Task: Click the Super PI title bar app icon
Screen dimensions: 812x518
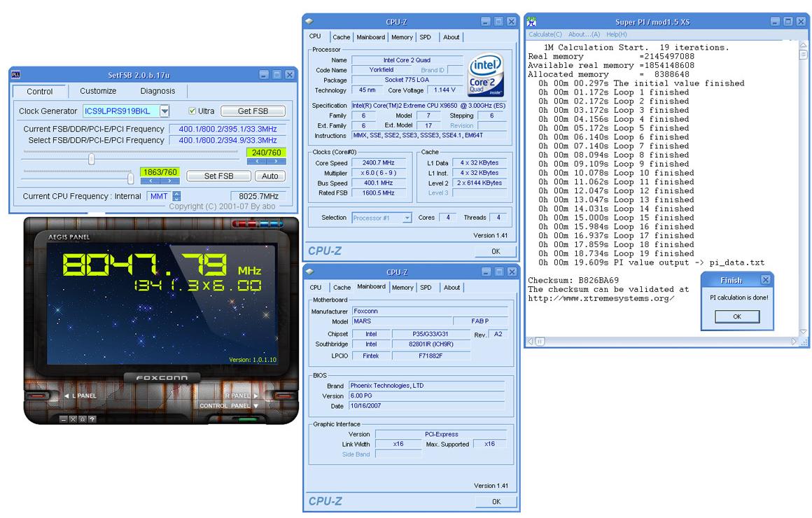Action: 531,22
